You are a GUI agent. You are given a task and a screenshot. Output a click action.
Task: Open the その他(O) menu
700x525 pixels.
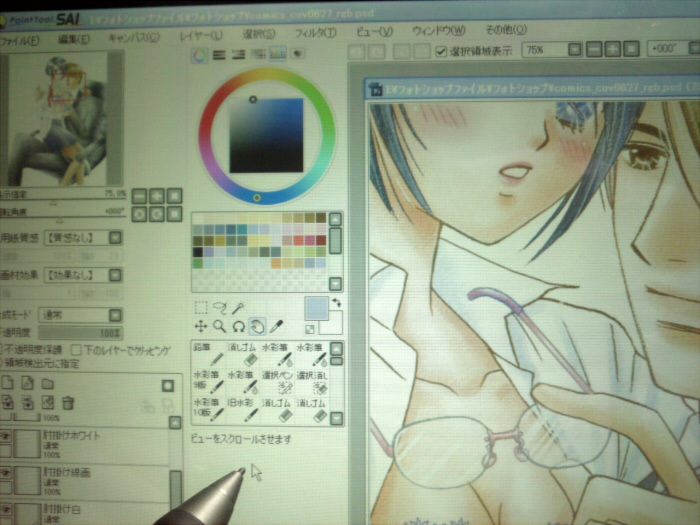[506, 30]
